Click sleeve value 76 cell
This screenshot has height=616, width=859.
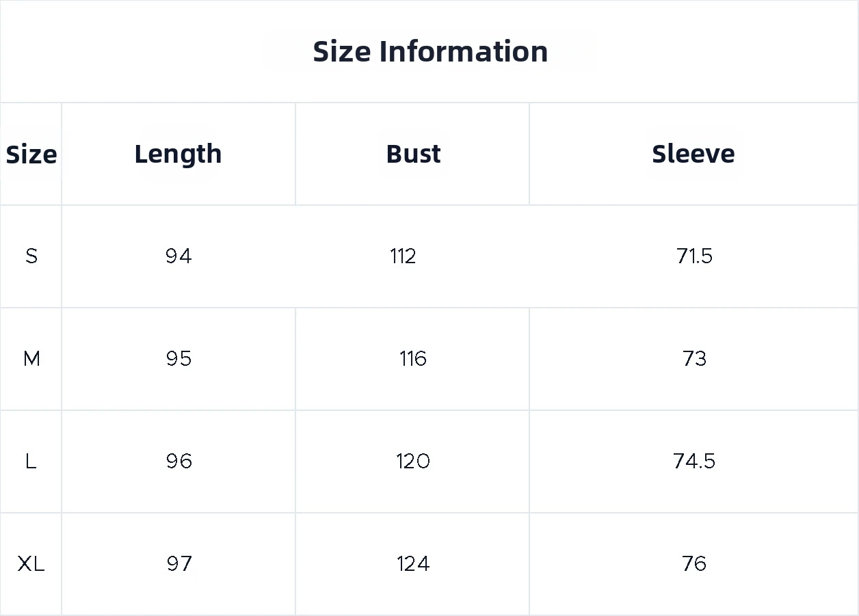(694, 564)
